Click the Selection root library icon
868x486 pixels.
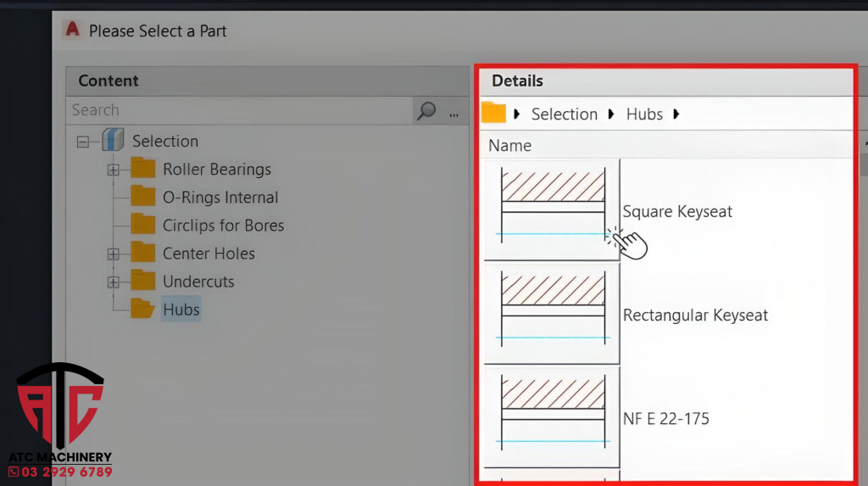(x=113, y=141)
